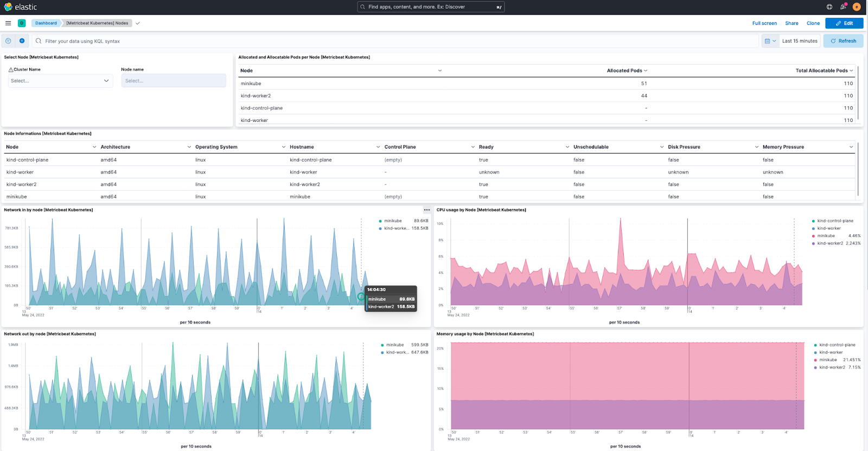Open the Node column menu in Allocated Pods table
The image size is (868, 451).
[x=440, y=70]
